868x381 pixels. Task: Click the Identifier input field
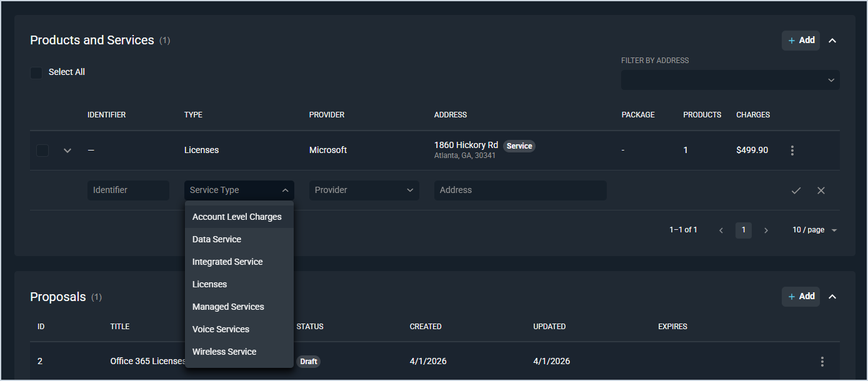click(x=128, y=190)
